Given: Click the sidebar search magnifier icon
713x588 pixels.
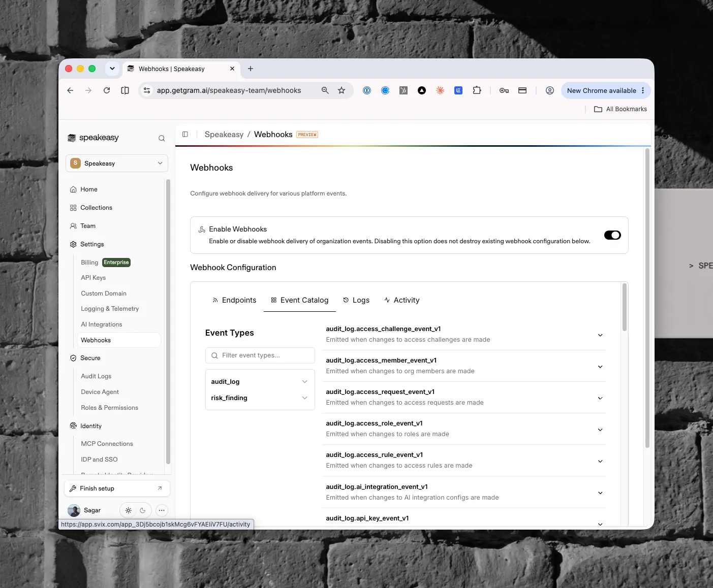Looking at the screenshot, I should tap(162, 138).
